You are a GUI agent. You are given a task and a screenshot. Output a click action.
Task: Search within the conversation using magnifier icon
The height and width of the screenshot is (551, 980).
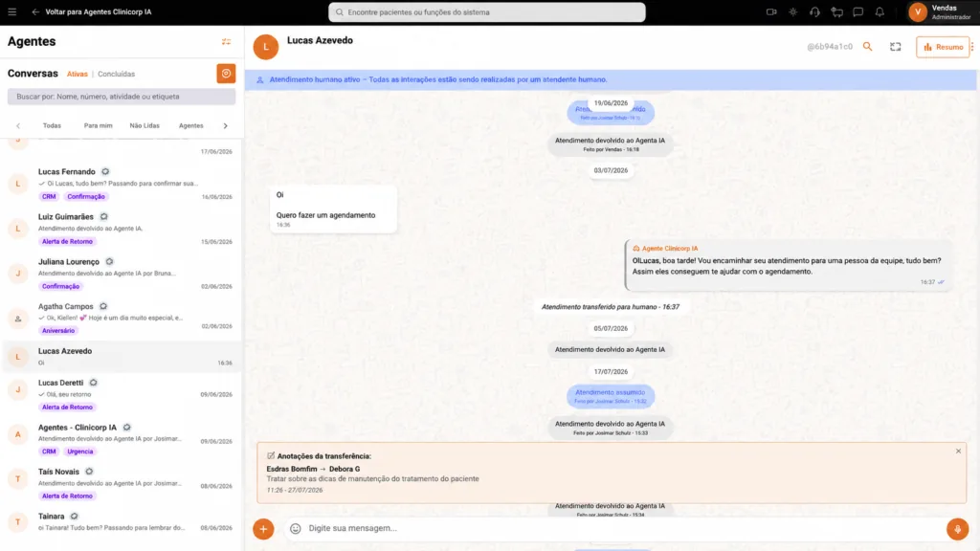pos(867,46)
